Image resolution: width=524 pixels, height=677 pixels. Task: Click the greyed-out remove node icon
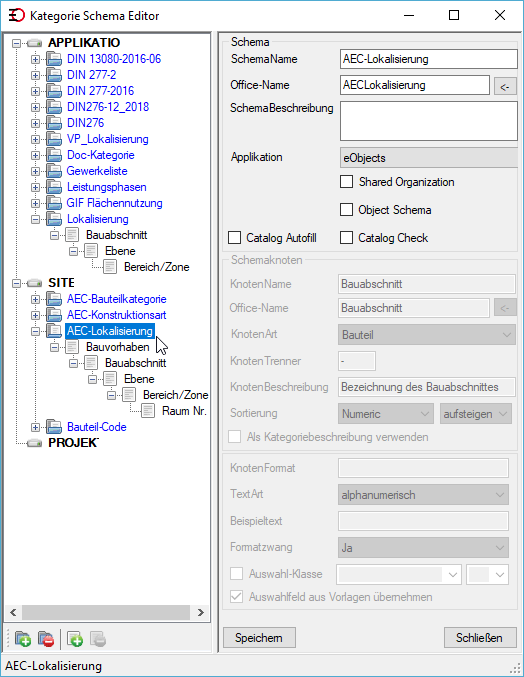98,639
